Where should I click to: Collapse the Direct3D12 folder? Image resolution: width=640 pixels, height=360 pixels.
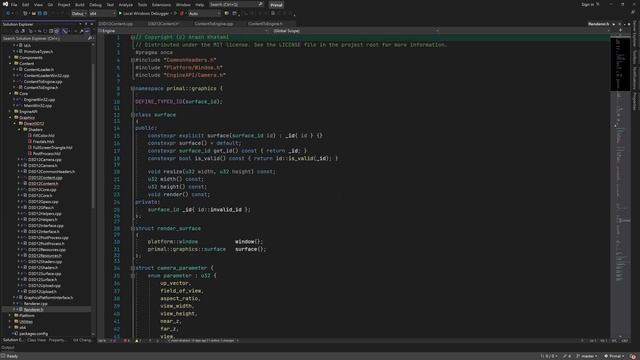tap(15, 124)
